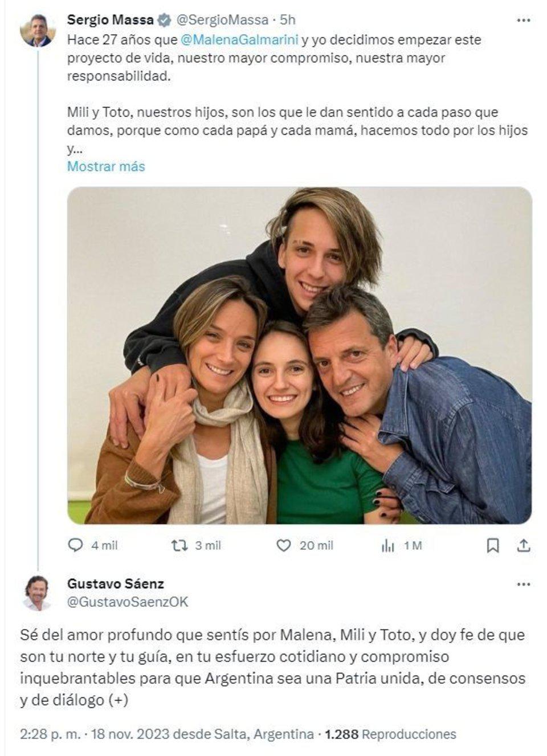Open Gustavo Sáenz's profile avatar

pyautogui.click(x=38, y=593)
